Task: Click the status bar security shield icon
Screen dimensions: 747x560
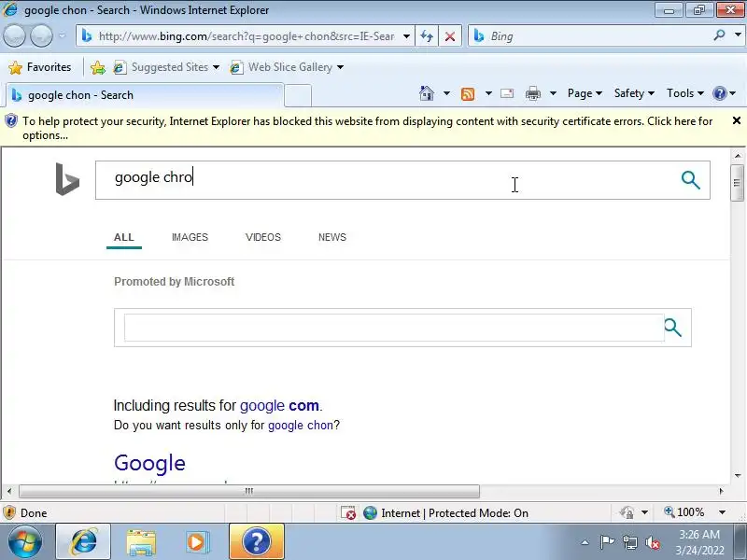Action: click(x=9, y=512)
